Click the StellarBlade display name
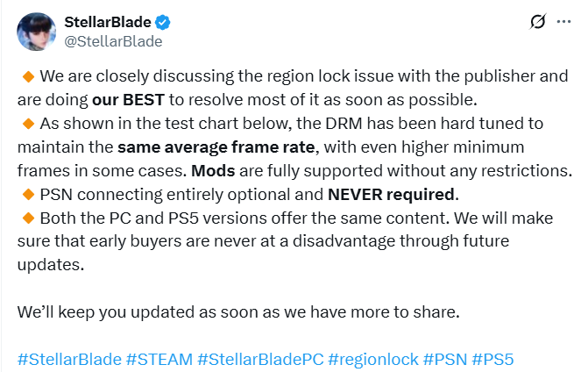The image size is (588, 372). tap(108, 22)
